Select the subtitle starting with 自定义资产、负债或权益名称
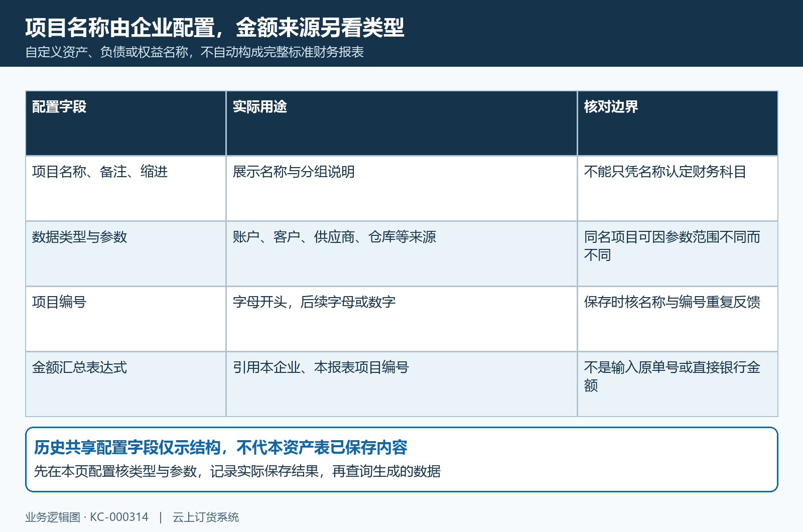Image resolution: width=803 pixels, height=532 pixels. (x=194, y=52)
